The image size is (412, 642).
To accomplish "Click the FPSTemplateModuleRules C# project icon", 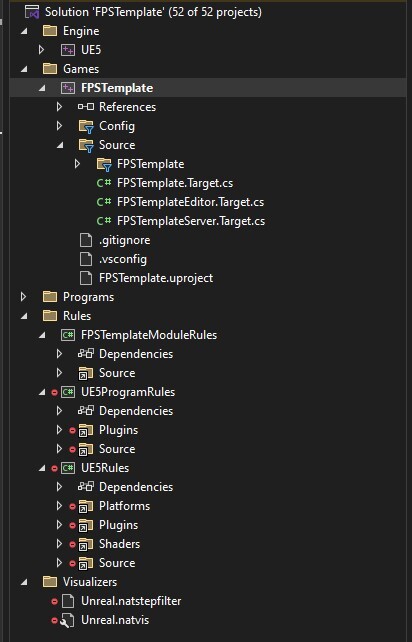I will (x=68, y=335).
